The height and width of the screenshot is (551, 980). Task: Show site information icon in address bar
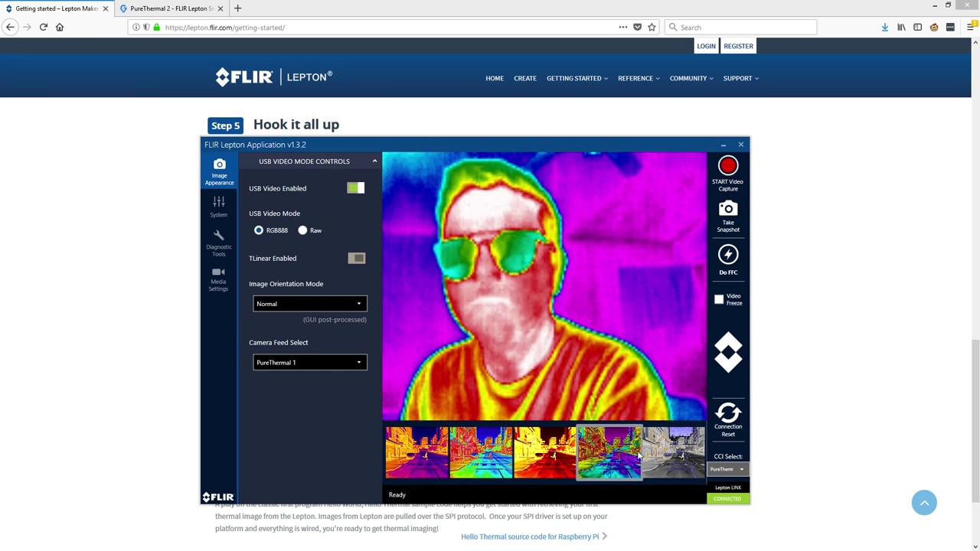point(136,27)
